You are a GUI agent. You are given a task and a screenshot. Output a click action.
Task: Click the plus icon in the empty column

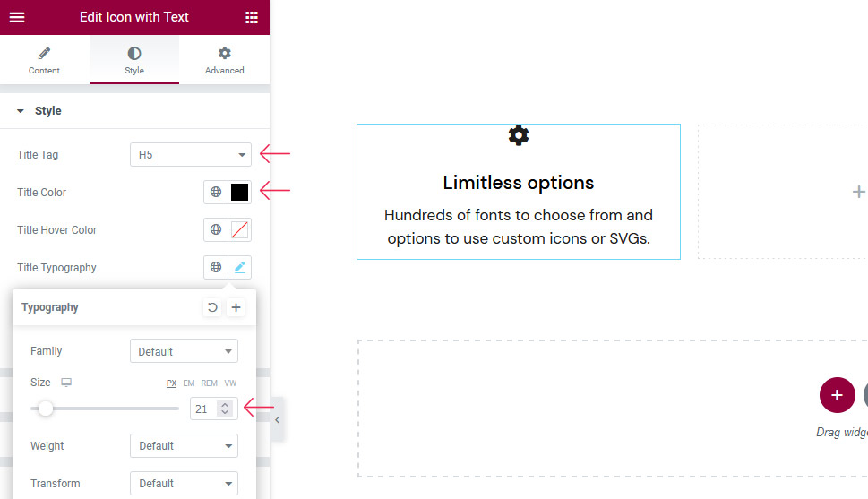858,192
